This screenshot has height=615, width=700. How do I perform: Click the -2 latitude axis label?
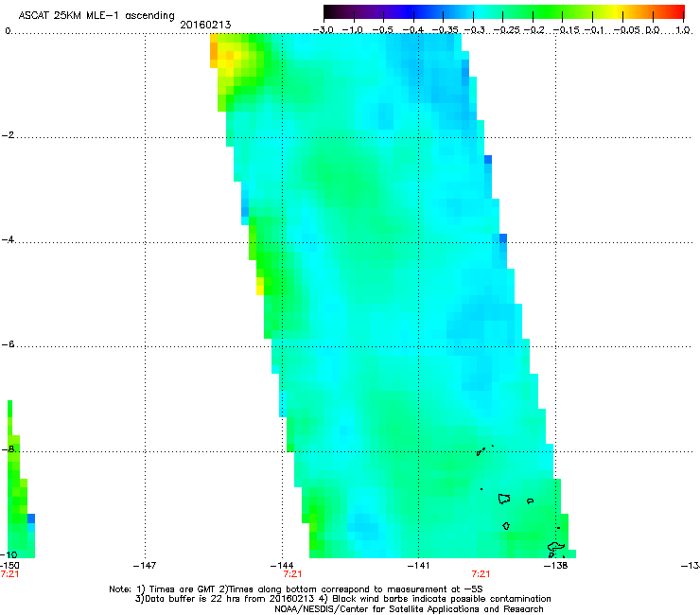point(8,135)
